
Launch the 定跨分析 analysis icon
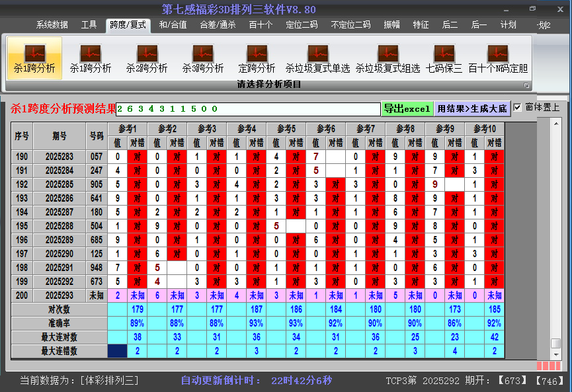tap(257, 58)
